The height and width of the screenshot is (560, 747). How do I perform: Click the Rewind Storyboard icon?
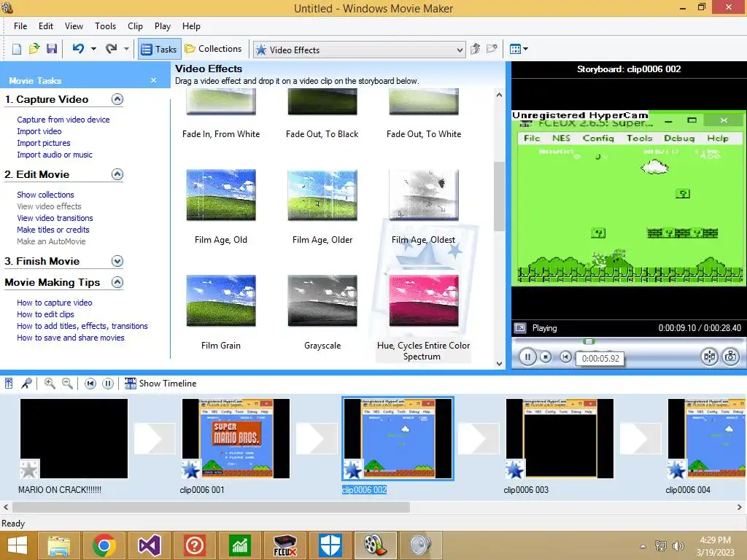(90, 384)
